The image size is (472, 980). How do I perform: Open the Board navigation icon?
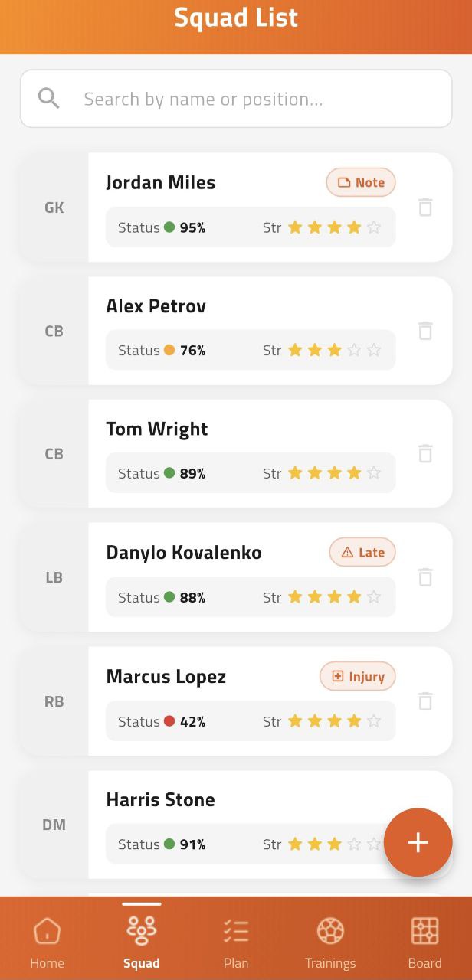[x=424, y=930]
